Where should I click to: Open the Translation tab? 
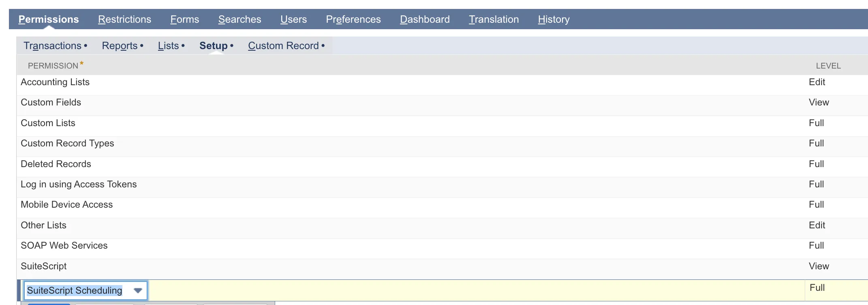tap(494, 19)
